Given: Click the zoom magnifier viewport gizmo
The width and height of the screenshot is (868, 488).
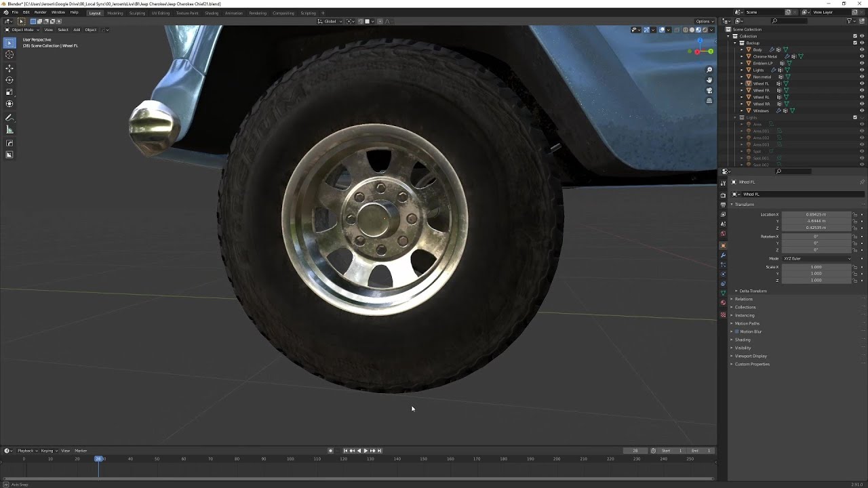Looking at the screenshot, I should point(709,70).
